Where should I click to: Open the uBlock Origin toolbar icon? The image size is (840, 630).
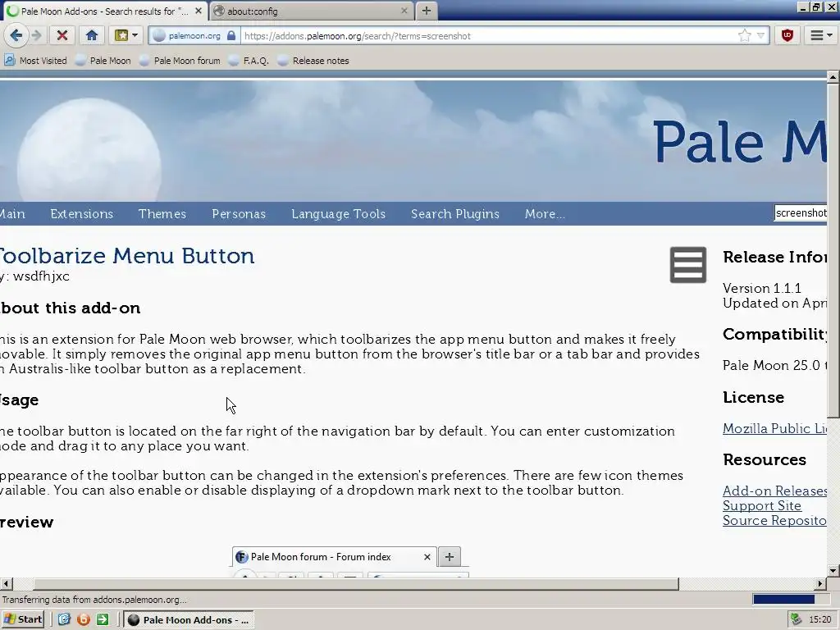click(787, 36)
